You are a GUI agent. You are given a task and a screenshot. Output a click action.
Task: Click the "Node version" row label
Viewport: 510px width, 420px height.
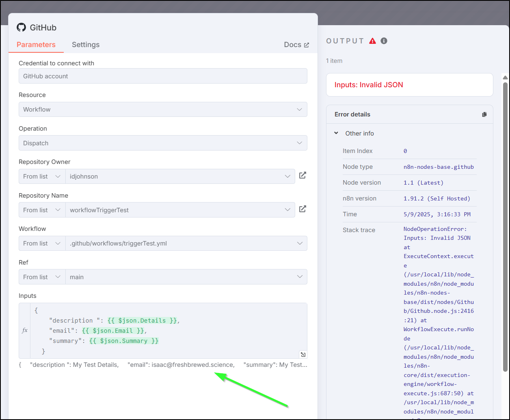coord(362,183)
